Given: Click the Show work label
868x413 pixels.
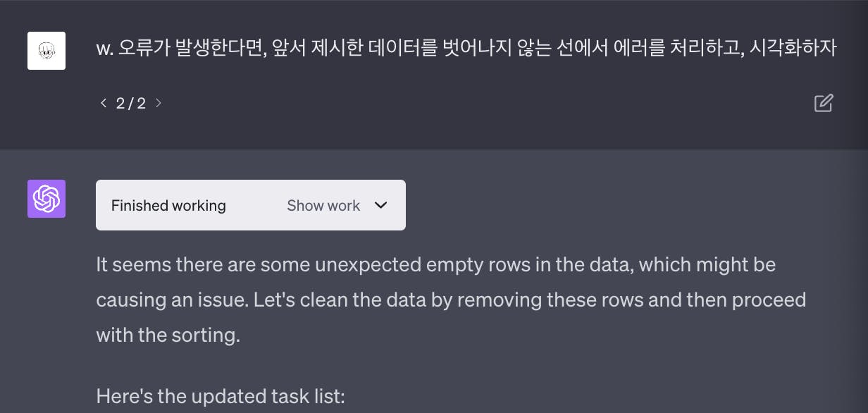Looking at the screenshot, I should click(323, 206).
